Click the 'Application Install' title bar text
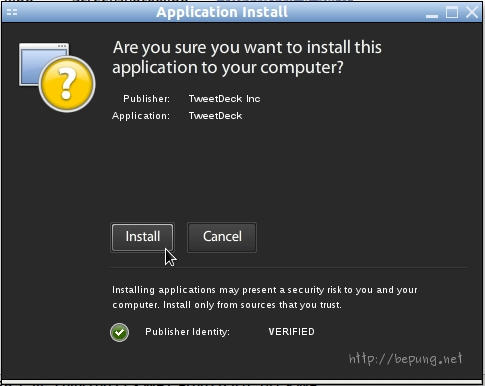Image resolution: width=485 pixels, height=386 pixels. 222,12
